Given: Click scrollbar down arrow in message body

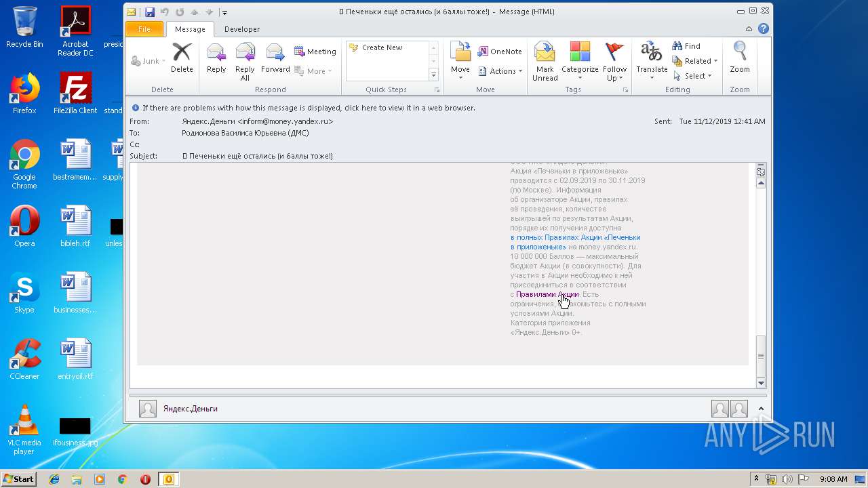Looking at the screenshot, I should [761, 383].
